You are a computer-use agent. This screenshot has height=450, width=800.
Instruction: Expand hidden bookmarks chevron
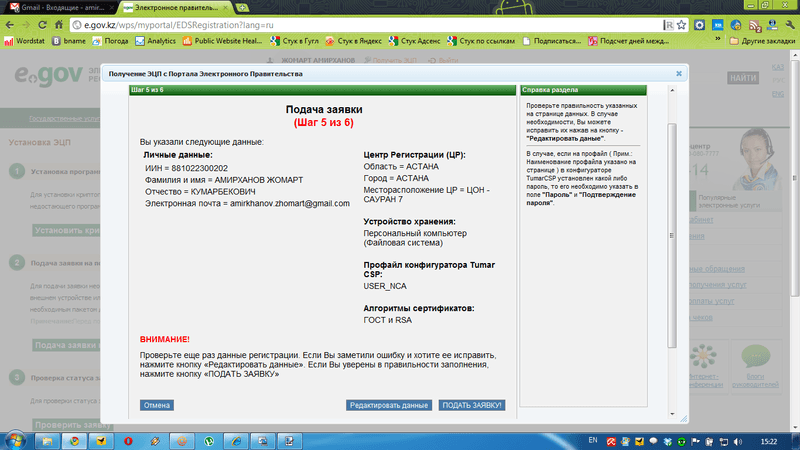pyautogui.click(x=718, y=40)
